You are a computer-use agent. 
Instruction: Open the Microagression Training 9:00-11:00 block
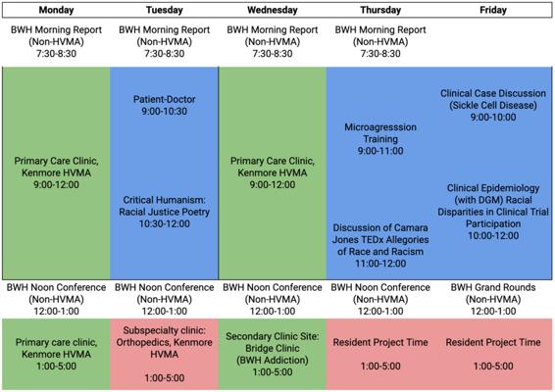click(x=380, y=139)
